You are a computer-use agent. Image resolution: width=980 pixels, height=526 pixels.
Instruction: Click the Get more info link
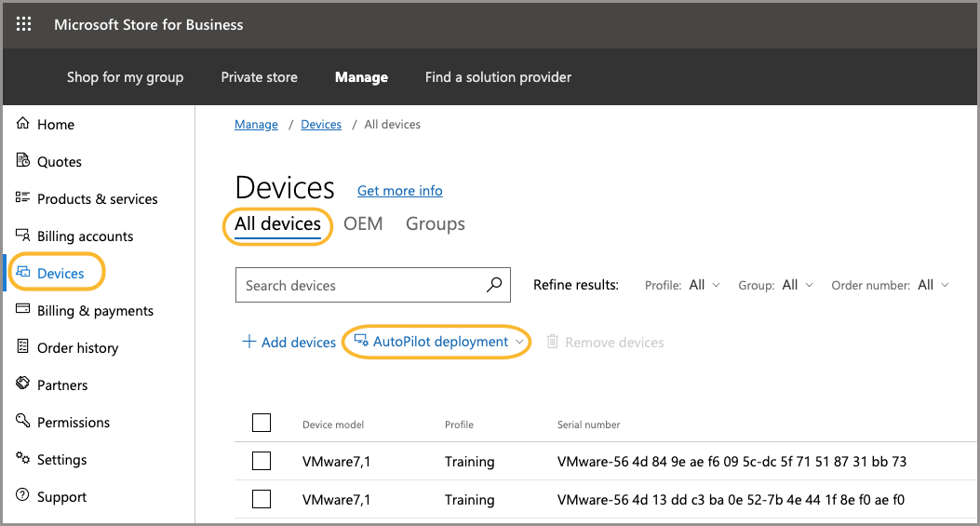(399, 191)
